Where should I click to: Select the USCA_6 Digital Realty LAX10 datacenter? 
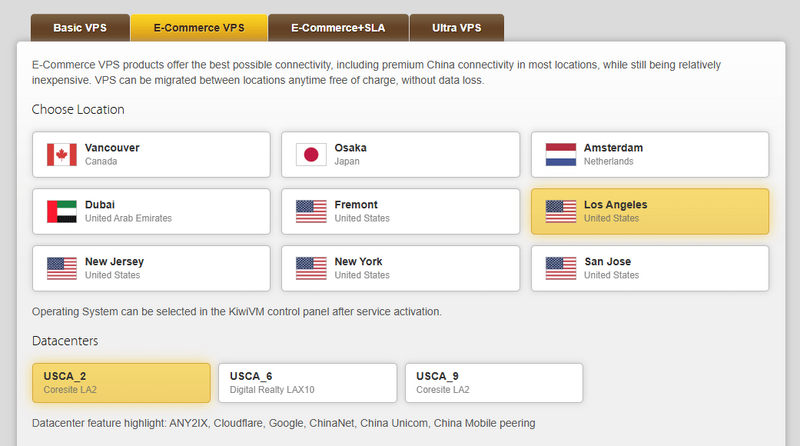308,383
